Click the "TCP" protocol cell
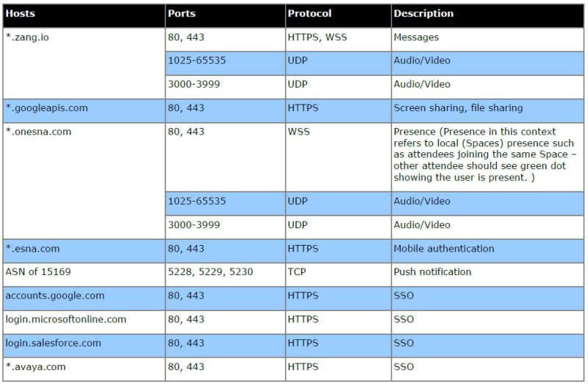Viewport: 588px width, 384px height. click(338, 274)
